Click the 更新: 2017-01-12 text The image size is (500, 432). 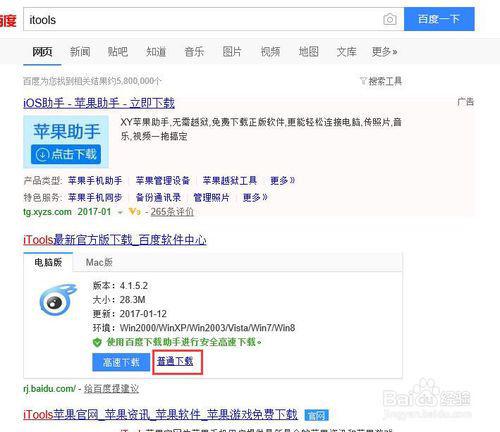click(130, 314)
